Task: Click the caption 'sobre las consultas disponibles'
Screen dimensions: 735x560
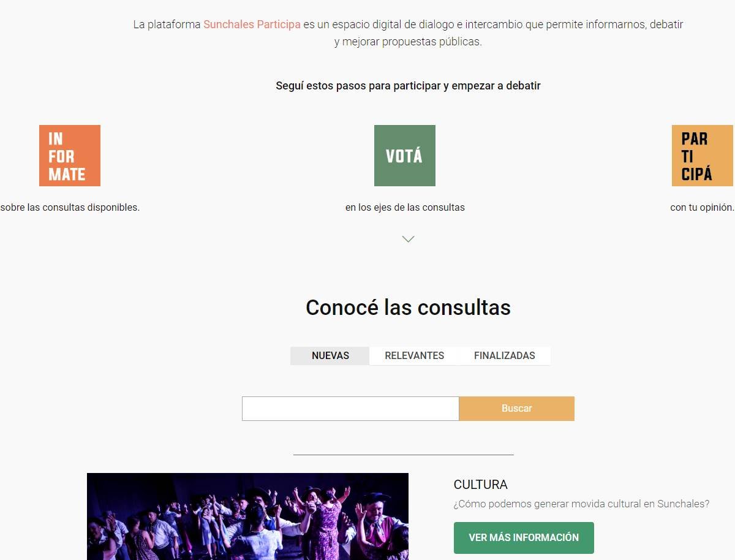Action: (x=70, y=208)
